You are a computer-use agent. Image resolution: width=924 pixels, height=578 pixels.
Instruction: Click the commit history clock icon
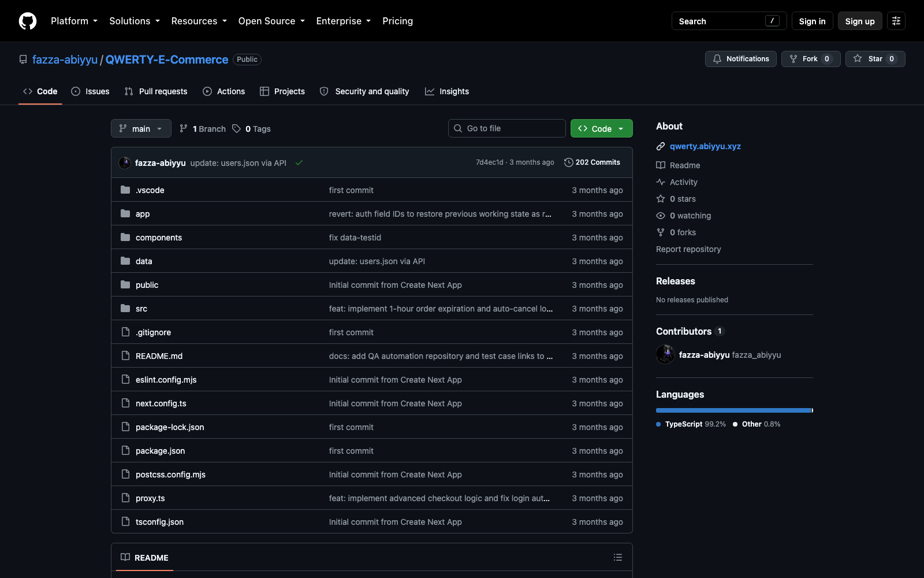coord(569,162)
